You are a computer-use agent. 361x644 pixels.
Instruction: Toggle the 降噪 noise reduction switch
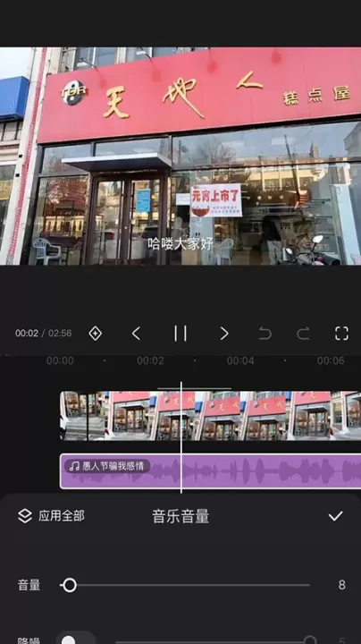point(76,639)
